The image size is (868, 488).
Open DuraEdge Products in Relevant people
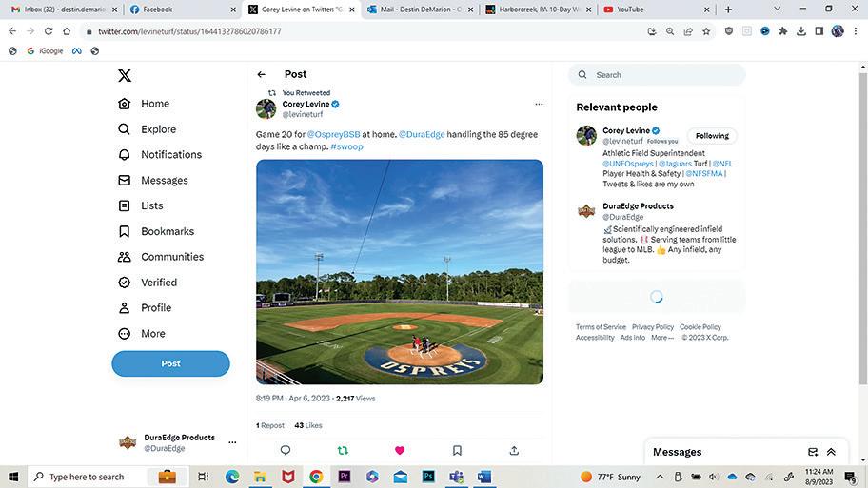[x=639, y=205]
